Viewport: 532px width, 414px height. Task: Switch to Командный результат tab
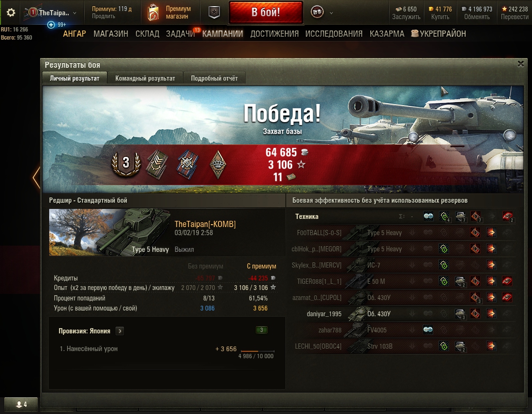coord(145,78)
